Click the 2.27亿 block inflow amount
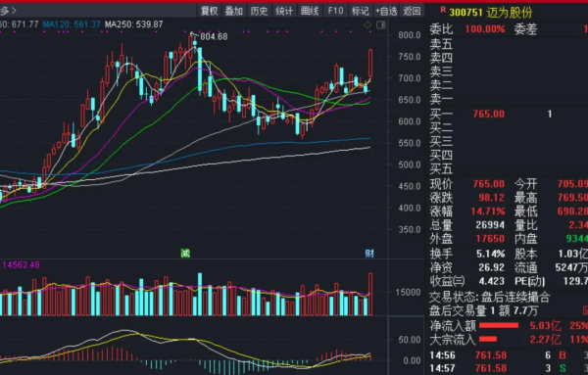The image size is (588, 375). [x=545, y=340]
